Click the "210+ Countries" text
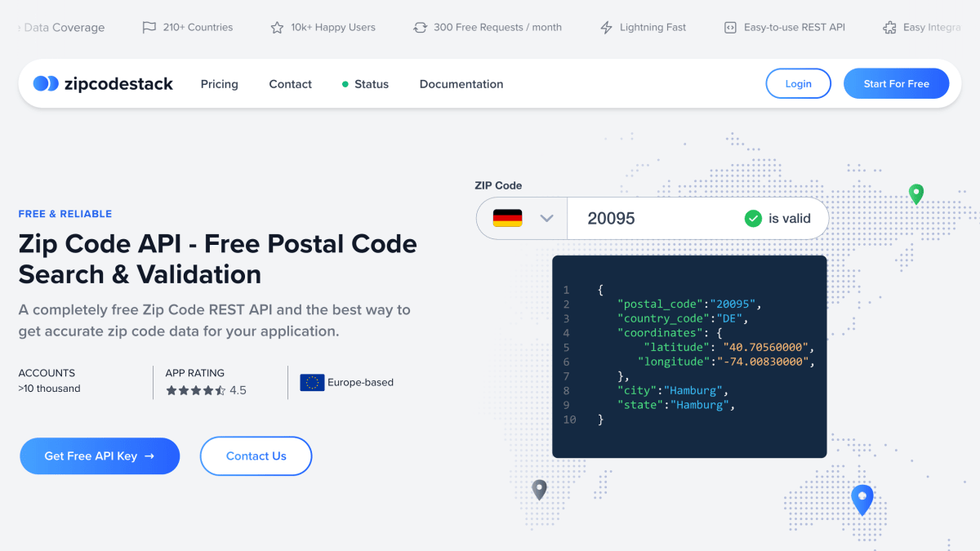This screenshot has width=980, height=551. pos(198,27)
